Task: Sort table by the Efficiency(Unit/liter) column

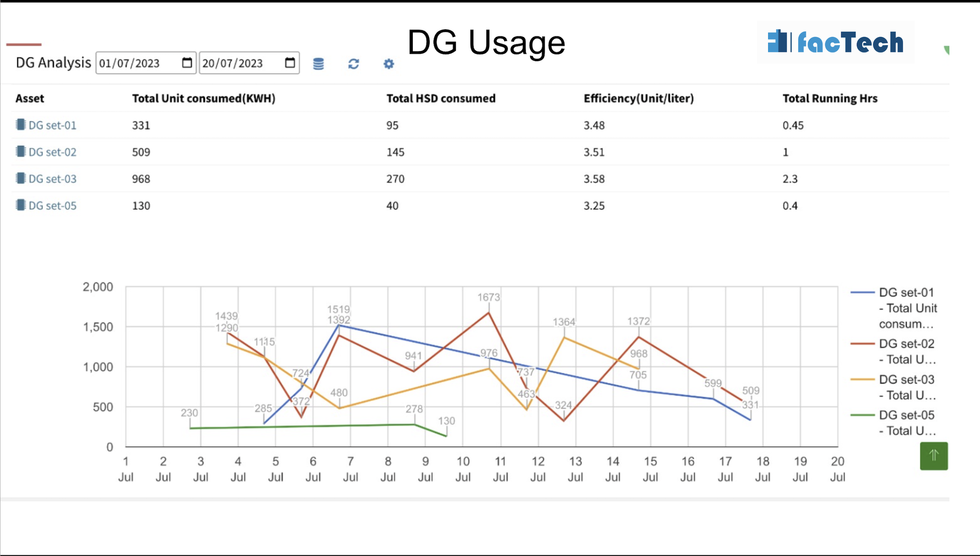Action: click(639, 98)
